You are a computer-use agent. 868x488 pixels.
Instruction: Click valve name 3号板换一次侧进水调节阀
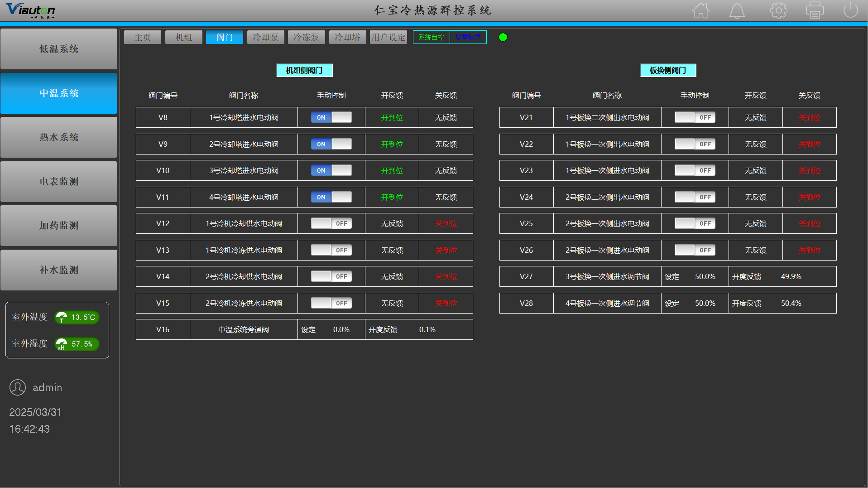pos(607,276)
